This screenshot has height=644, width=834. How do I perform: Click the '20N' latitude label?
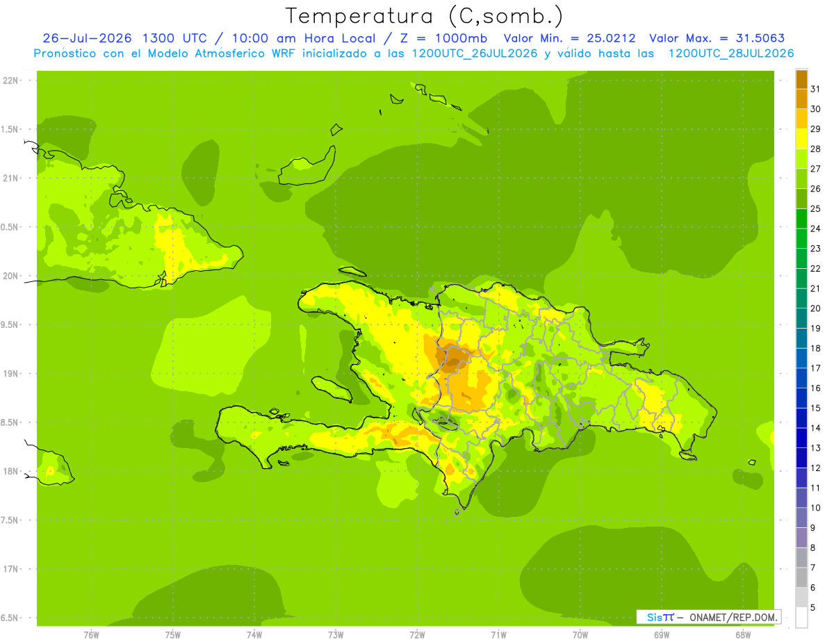pos(11,276)
